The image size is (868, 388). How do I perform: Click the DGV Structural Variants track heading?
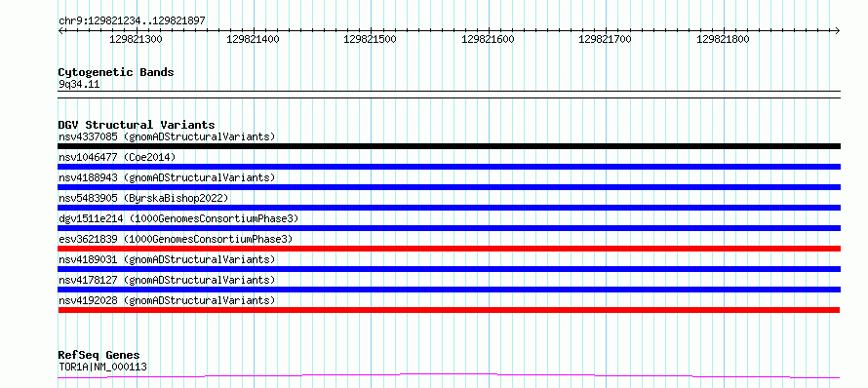[137, 125]
